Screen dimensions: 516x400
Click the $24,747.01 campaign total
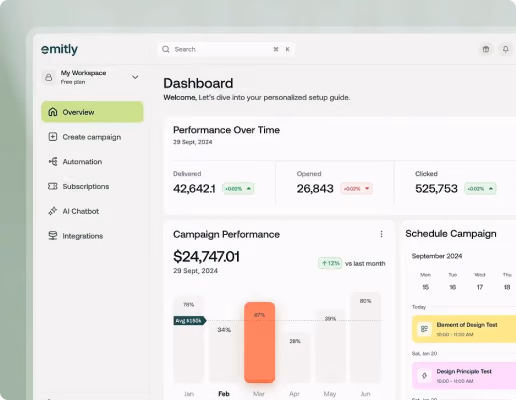[206, 257]
